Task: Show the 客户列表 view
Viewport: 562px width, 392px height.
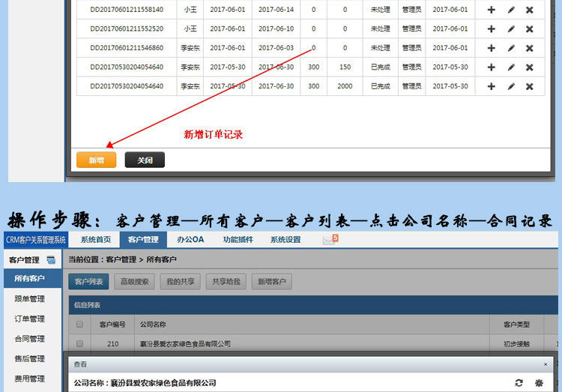Action: [88, 282]
